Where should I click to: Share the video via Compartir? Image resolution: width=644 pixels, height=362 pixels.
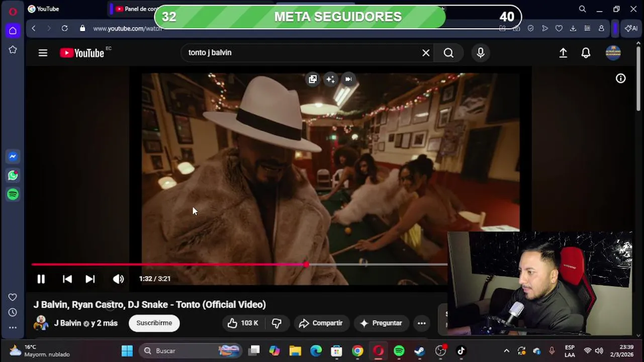[321, 323]
